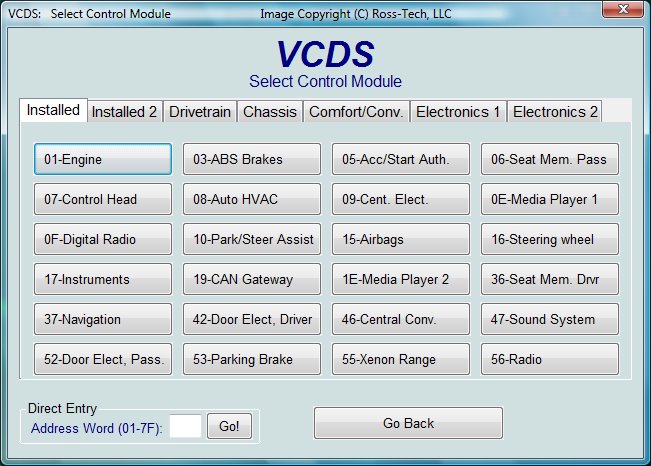The image size is (651, 466).
Task: Switch to the Installed tab
Action: tap(53, 110)
